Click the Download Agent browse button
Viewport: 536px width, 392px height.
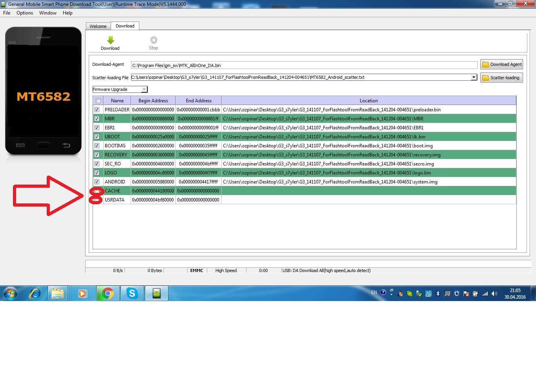(x=502, y=64)
